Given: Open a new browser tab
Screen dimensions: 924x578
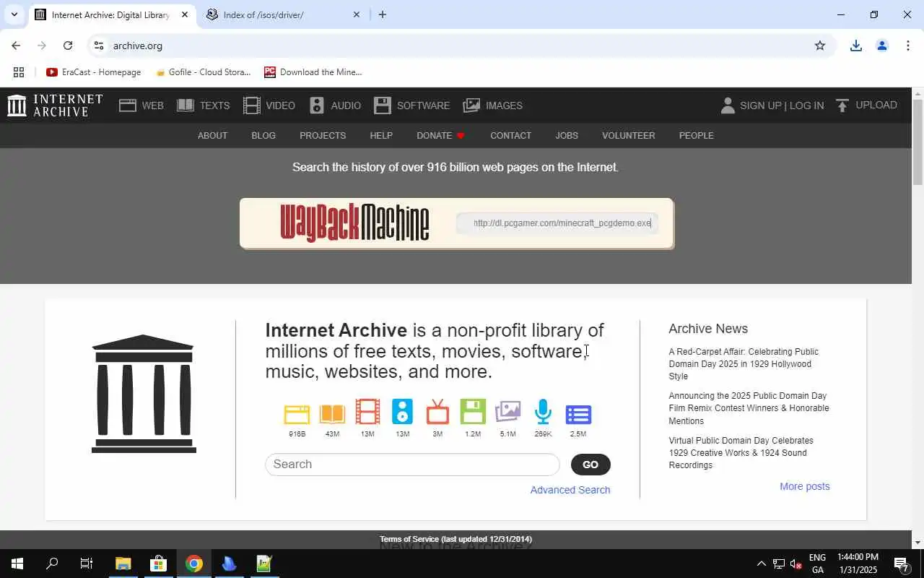Looking at the screenshot, I should pyautogui.click(x=383, y=14).
